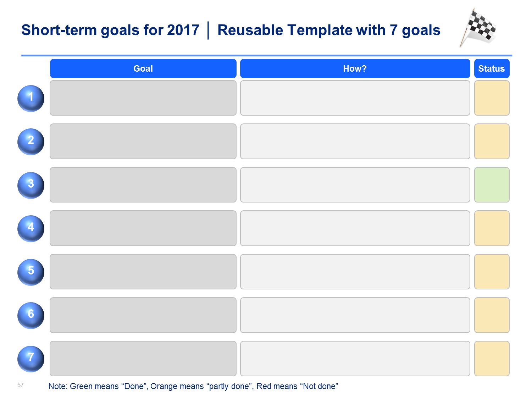Click the orange status box for goal 1
This screenshot has width=532, height=399.
click(x=492, y=98)
